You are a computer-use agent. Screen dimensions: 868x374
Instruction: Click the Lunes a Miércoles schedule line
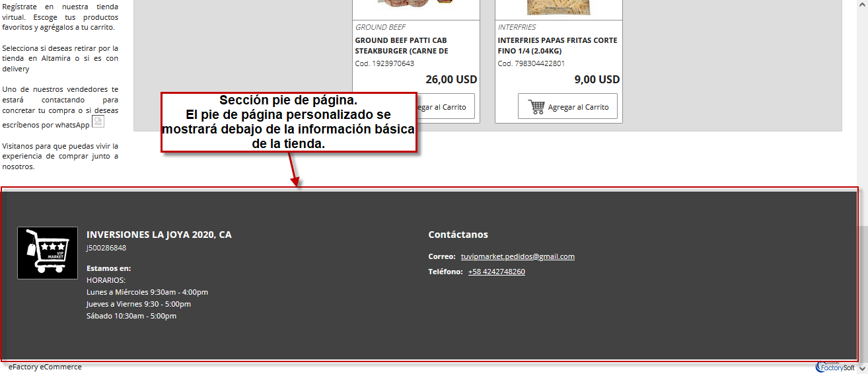[x=147, y=292]
